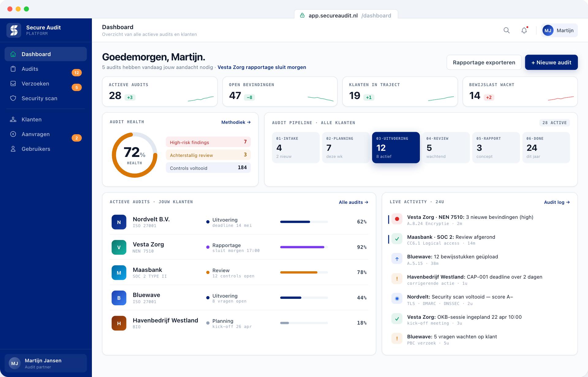Click the scan icon for Nordvelt security scan
Image resolution: width=588 pixels, height=377 pixels.
[x=397, y=299]
